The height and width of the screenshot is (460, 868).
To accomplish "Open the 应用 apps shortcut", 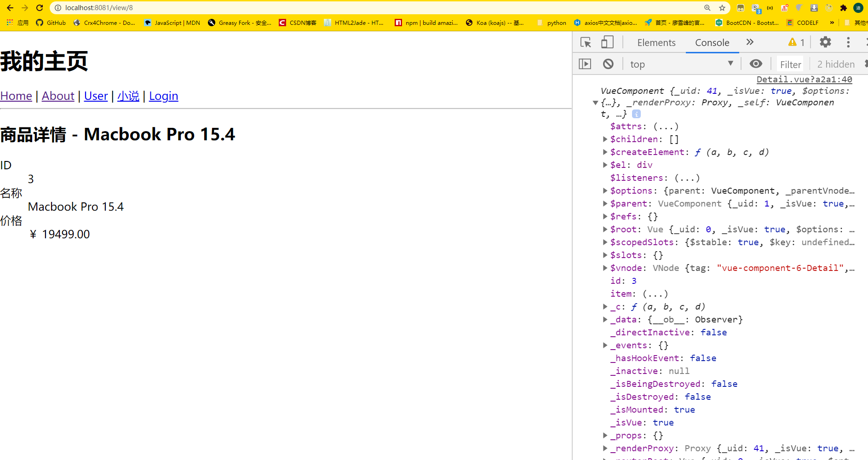I will (x=17, y=23).
